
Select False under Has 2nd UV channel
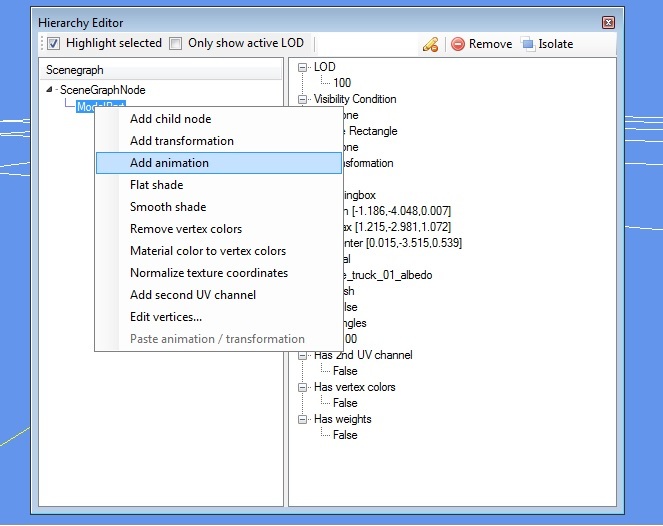point(345,371)
